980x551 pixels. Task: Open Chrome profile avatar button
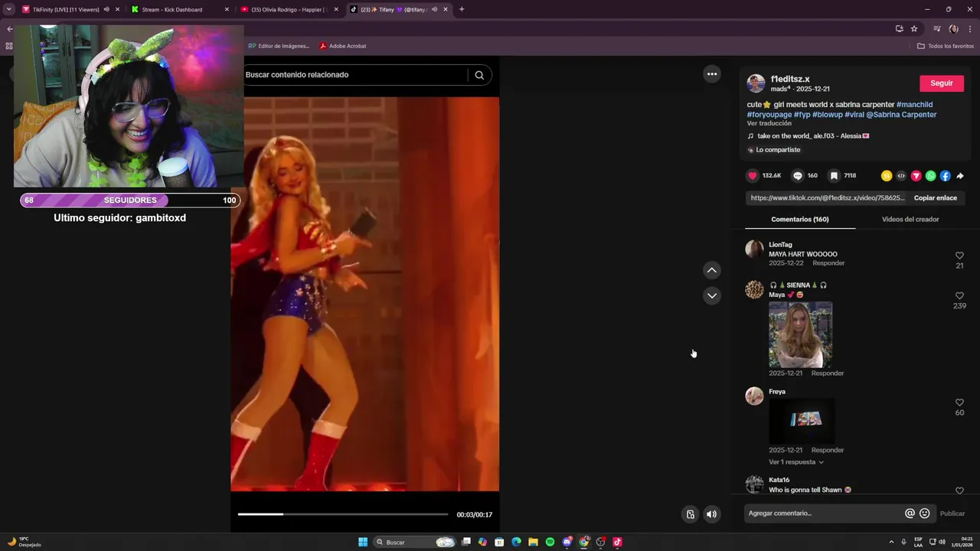pyautogui.click(x=953, y=29)
